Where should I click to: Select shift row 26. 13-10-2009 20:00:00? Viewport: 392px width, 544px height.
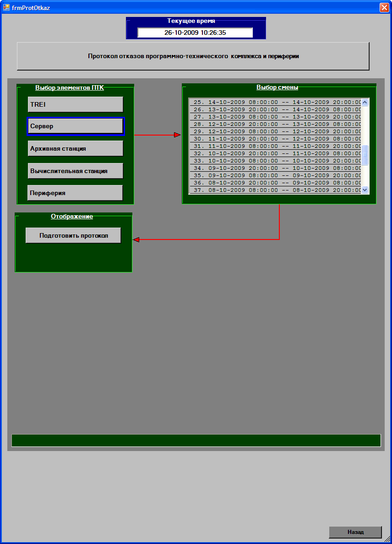(x=275, y=109)
